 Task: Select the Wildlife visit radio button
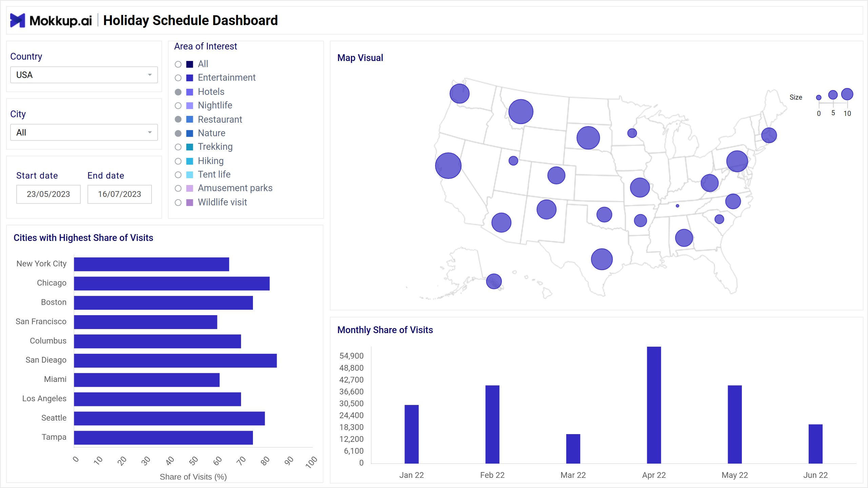(x=178, y=203)
